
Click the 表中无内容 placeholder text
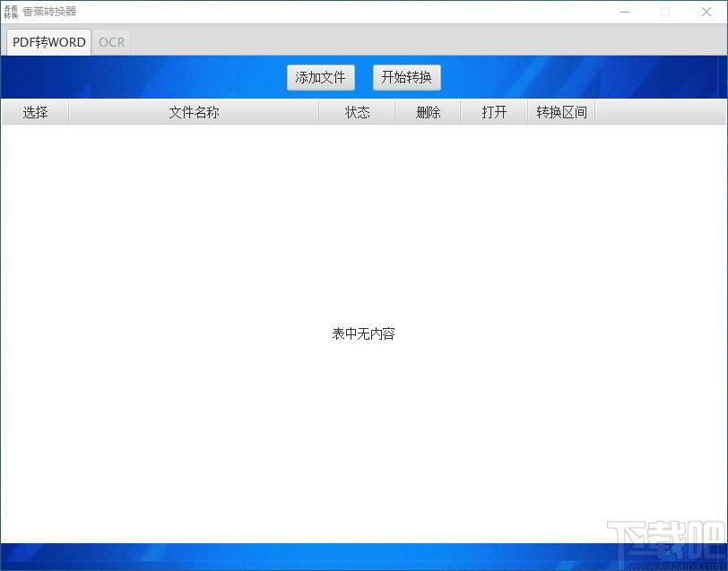tap(363, 333)
